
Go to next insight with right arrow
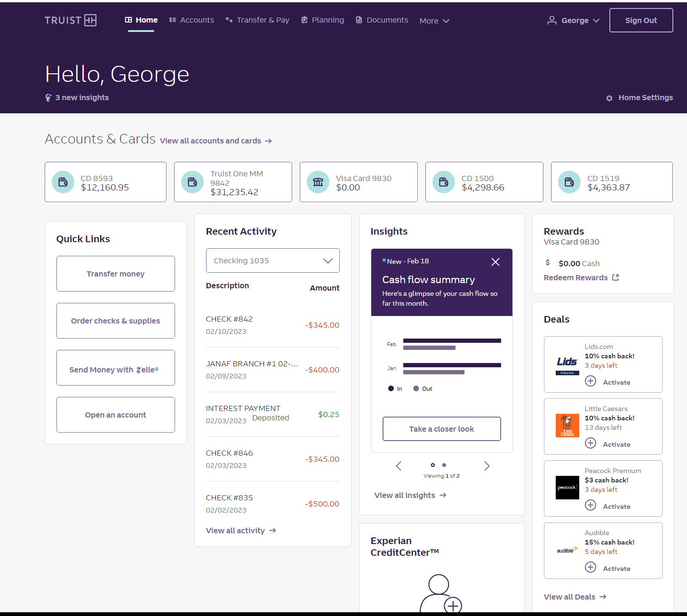(x=487, y=466)
